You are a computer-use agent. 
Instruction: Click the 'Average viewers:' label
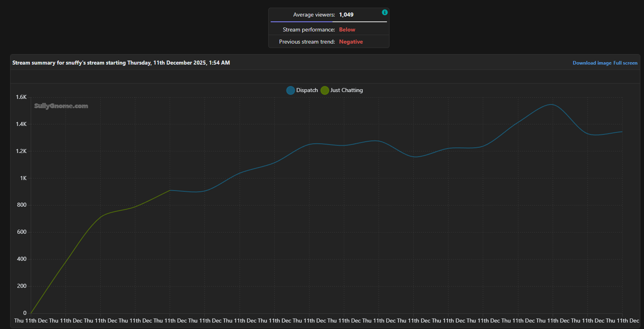[x=314, y=15]
